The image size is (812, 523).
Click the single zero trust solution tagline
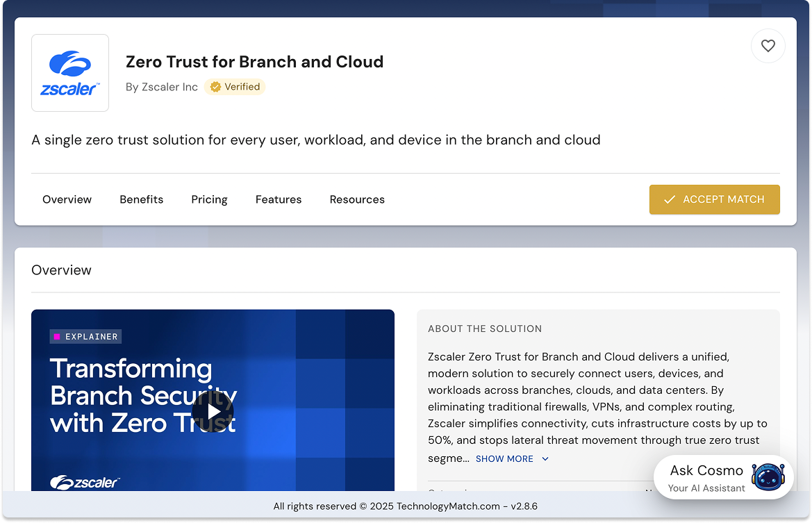(x=316, y=140)
